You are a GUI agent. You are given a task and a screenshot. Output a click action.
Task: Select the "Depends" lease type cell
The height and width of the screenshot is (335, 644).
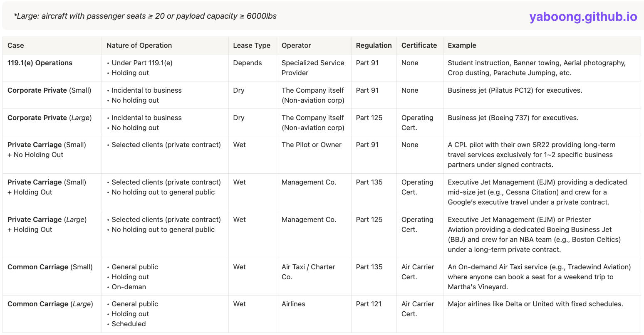247,63
